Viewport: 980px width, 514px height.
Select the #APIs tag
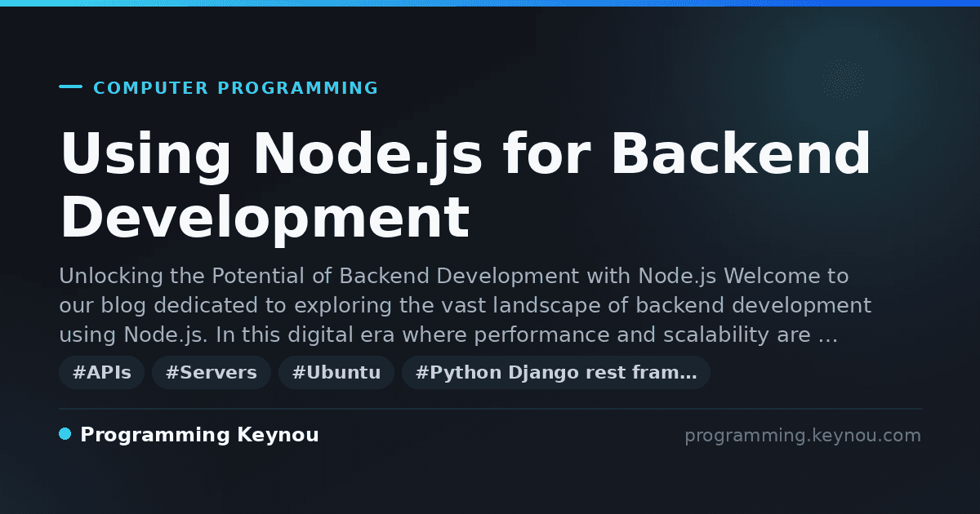click(x=102, y=373)
